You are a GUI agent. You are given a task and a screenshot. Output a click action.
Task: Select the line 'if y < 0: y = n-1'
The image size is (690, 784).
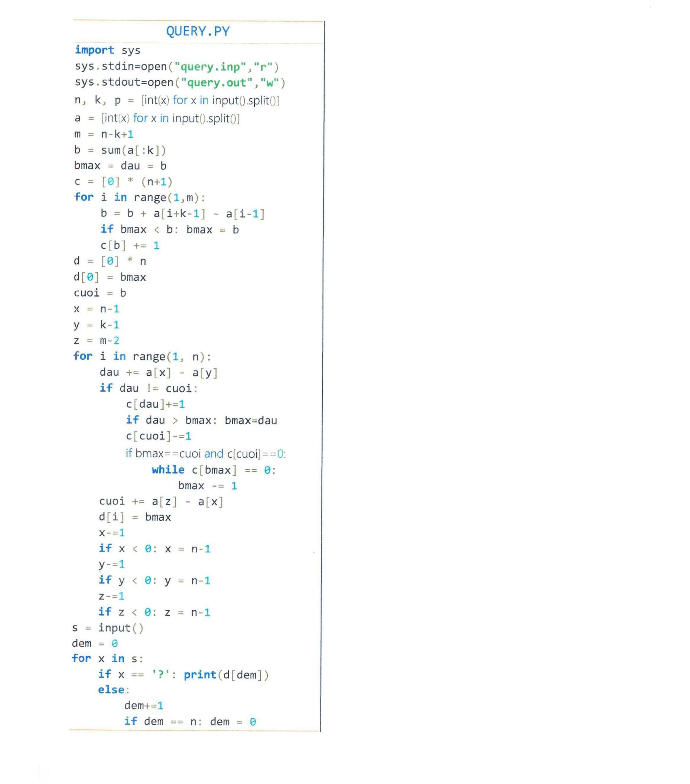154,580
